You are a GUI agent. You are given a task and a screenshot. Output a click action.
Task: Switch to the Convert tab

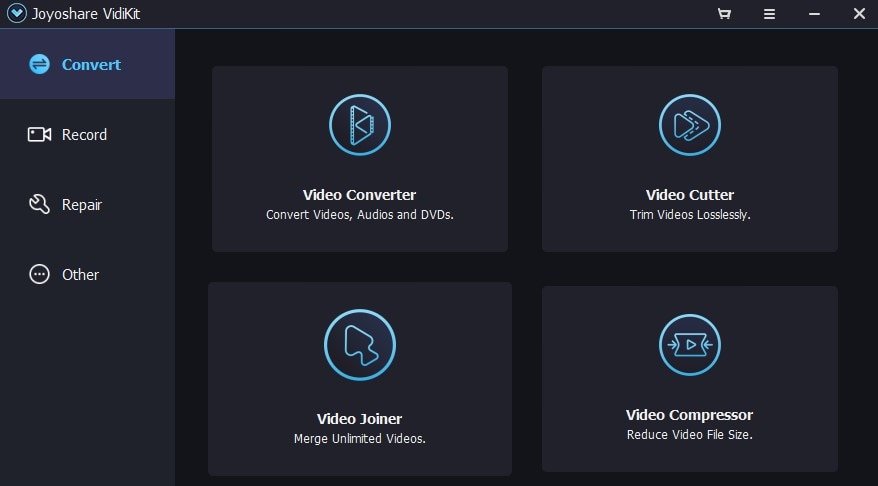coord(87,64)
